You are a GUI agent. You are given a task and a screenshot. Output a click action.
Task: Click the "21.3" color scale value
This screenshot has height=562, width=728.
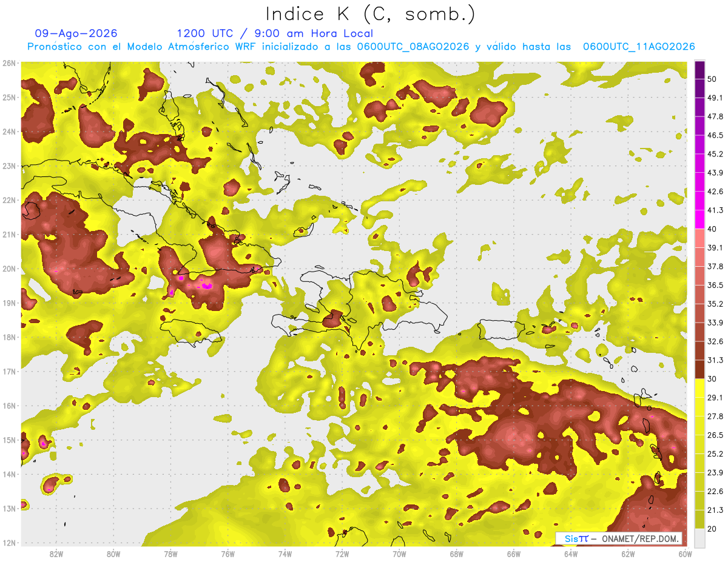pos(715,510)
